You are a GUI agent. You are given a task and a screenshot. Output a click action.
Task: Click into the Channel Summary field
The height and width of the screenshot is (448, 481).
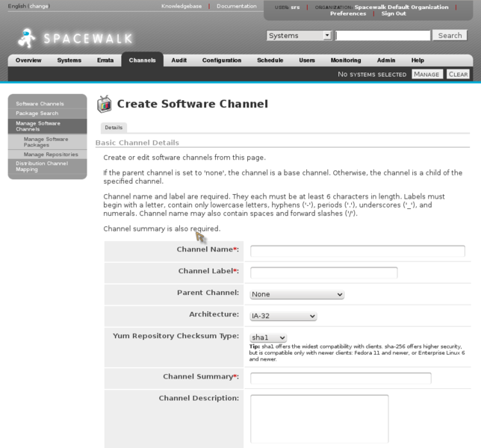coord(341,378)
